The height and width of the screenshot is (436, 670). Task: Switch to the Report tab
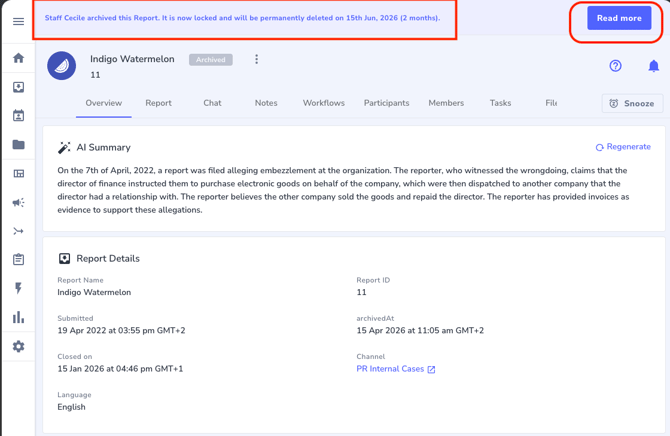158,103
